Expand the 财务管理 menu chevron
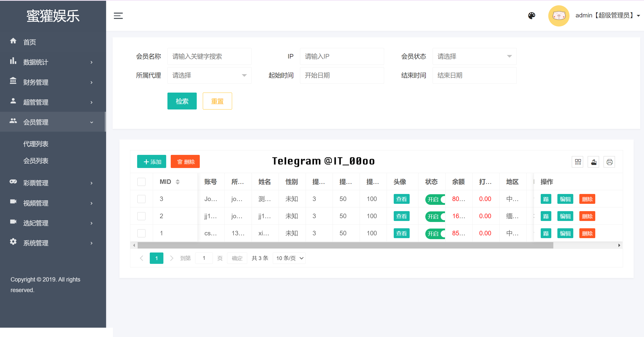This screenshot has height=337, width=644. [91, 82]
